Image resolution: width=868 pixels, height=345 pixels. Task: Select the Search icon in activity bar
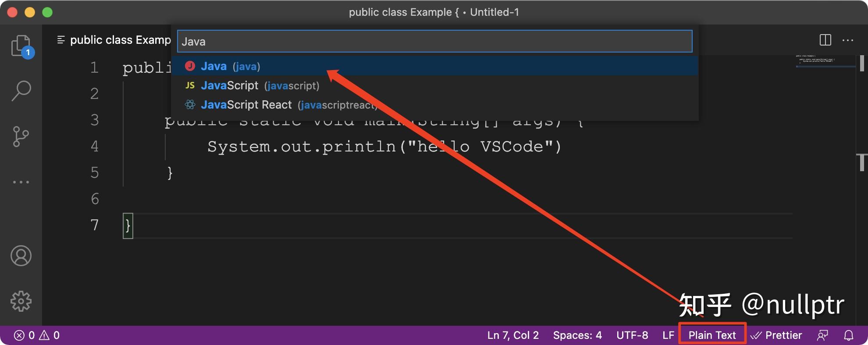21,90
